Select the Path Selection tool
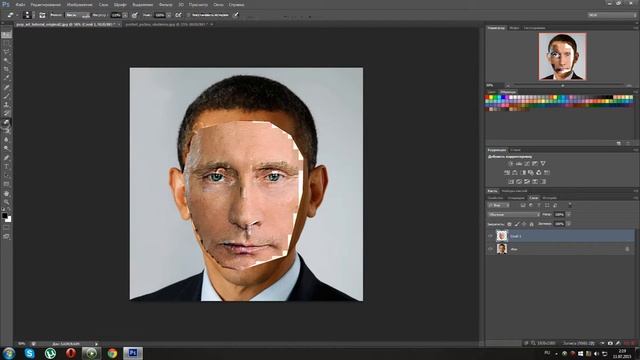The width and height of the screenshot is (640, 360). 7,175
